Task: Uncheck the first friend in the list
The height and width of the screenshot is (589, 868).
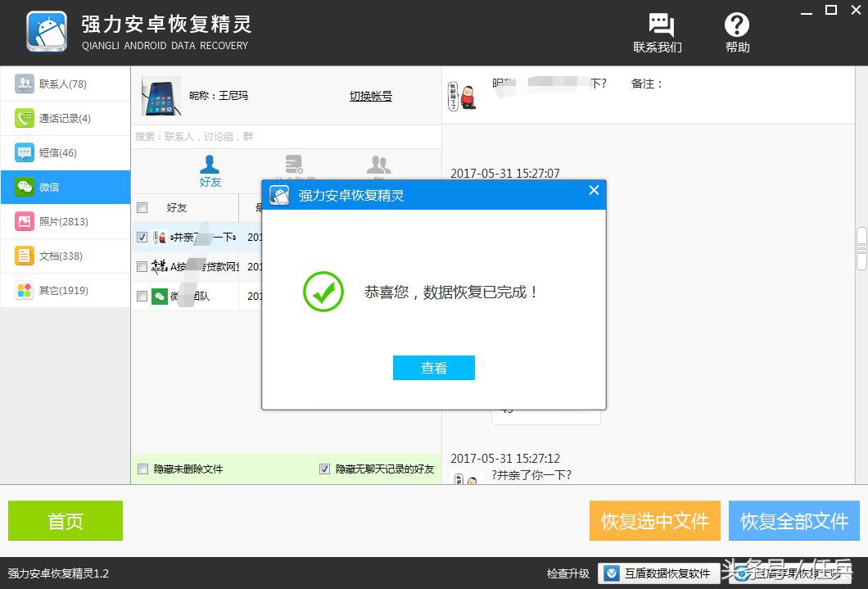Action: [x=142, y=238]
